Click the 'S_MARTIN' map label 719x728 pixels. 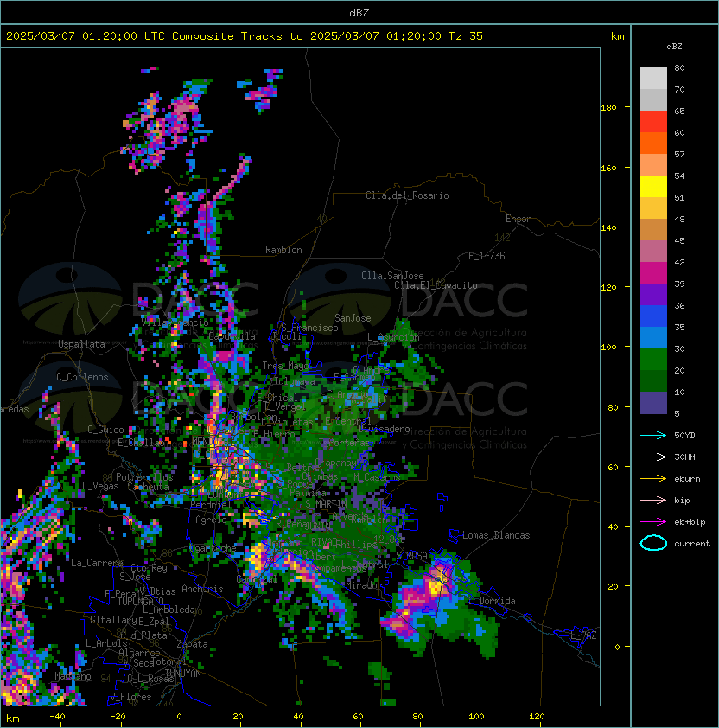(326, 504)
